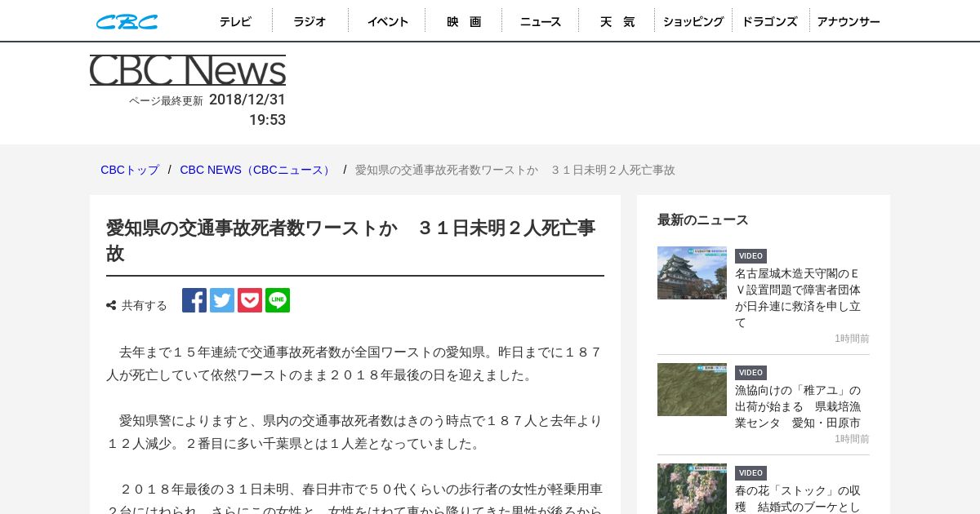The image size is (980, 514).
Task: Open the テレビ menu item
Action: tap(235, 21)
